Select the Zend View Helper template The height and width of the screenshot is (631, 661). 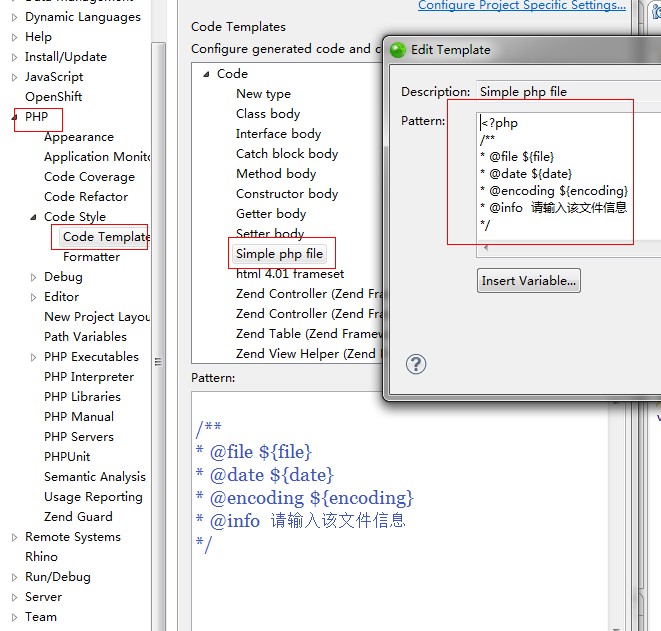pos(309,354)
